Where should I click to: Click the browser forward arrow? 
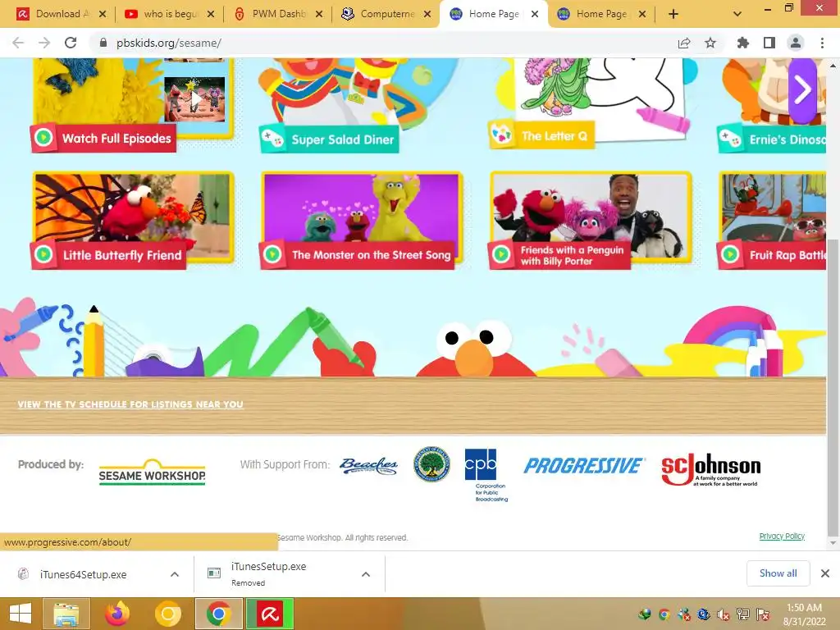[44, 43]
